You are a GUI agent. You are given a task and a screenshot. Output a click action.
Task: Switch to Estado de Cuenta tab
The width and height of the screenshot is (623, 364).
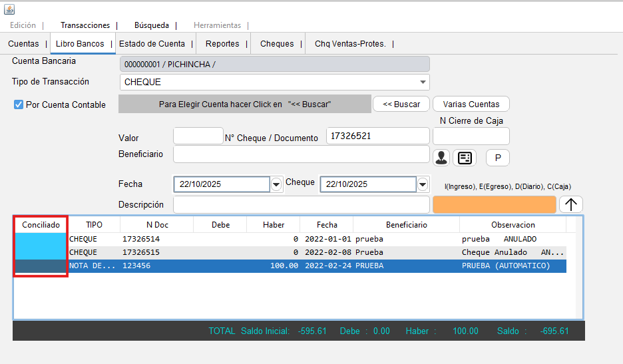[x=152, y=44]
